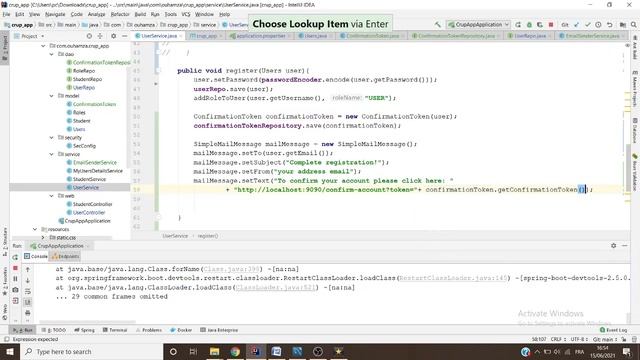Open Problems tool window button
The width and height of the screenshot is (640, 360).
149,330
